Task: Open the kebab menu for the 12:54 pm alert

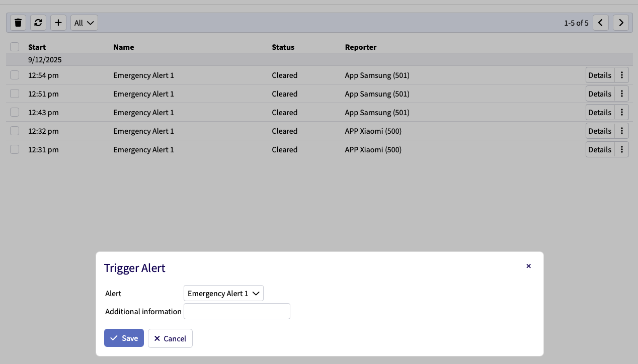Action: point(622,75)
